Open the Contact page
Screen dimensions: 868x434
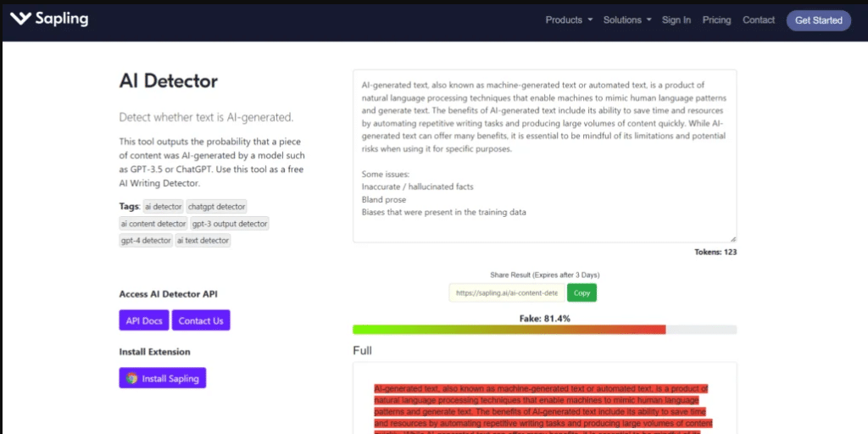759,20
